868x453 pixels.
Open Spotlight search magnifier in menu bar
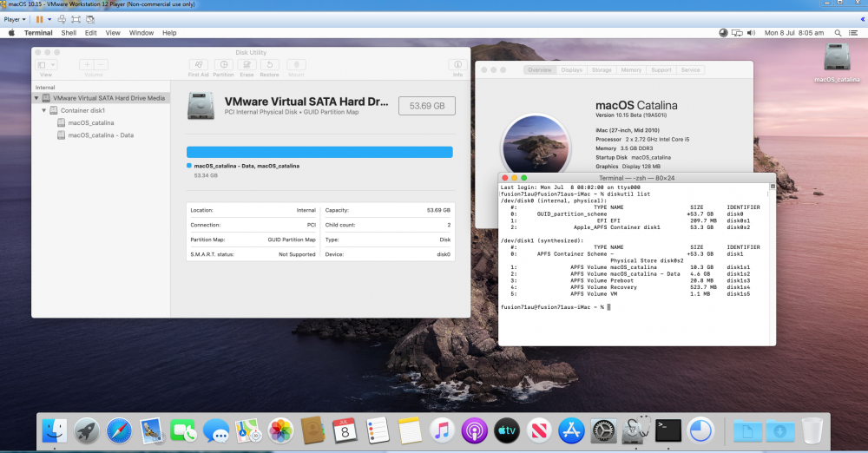coord(838,33)
